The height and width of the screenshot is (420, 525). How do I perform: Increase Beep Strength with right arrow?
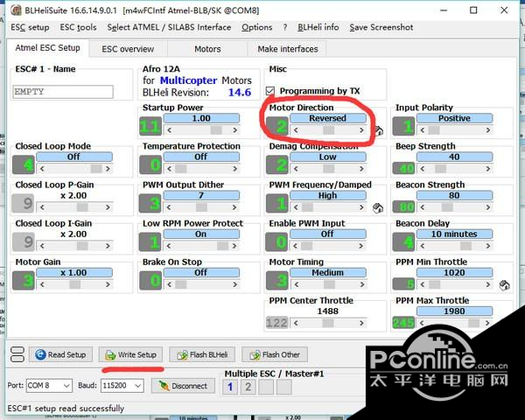[x=488, y=169]
